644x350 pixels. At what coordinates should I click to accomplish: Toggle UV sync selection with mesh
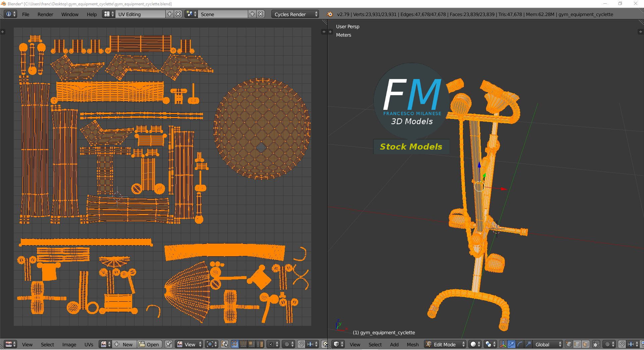click(x=224, y=344)
